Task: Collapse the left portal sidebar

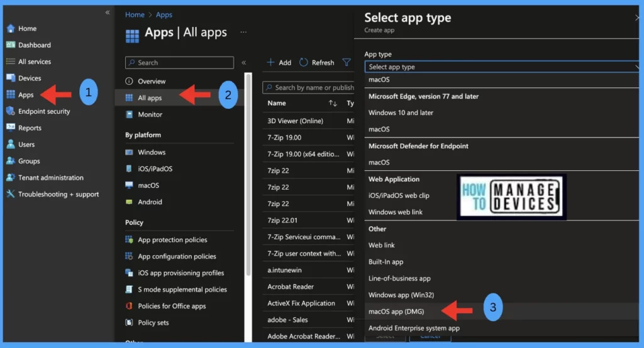Action: [x=108, y=13]
